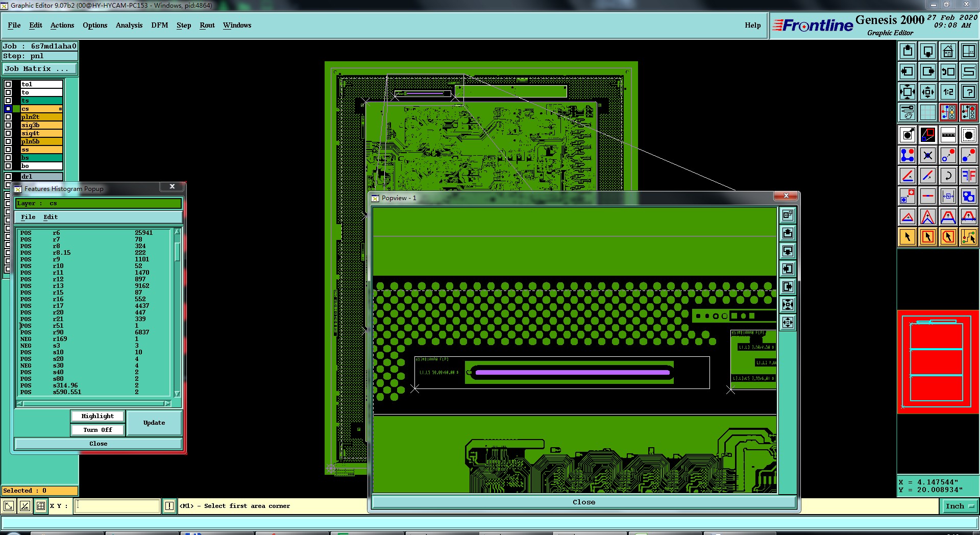The image size is (980, 535).
Task: Click histogram list scroll up arrow
Action: click(x=177, y=232)
